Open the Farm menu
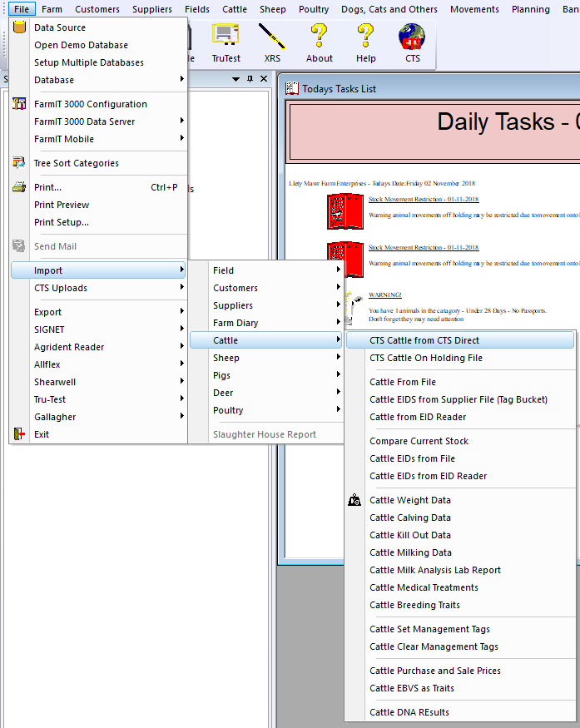 point(52,9)
